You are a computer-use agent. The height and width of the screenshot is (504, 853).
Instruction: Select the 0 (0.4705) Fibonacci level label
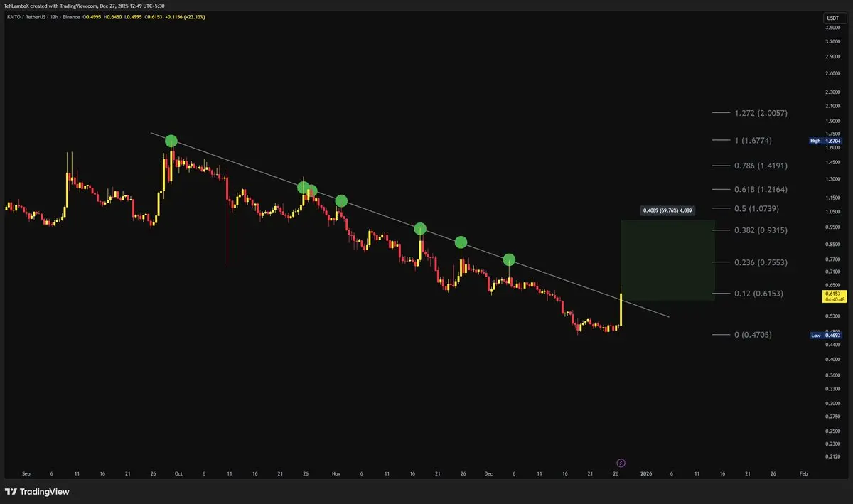(x=753, y=335)
